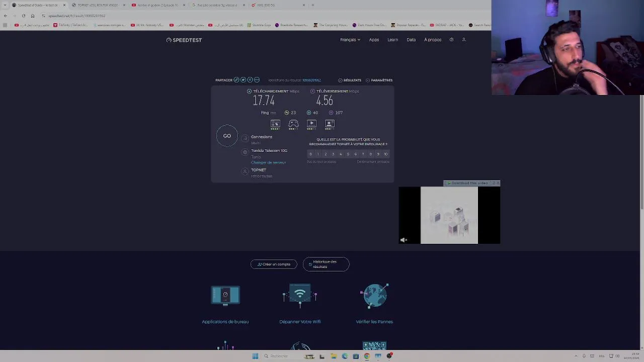Click Créer un compte button
The width and height of the screenshot is (644, 362).
coord(274,264)
